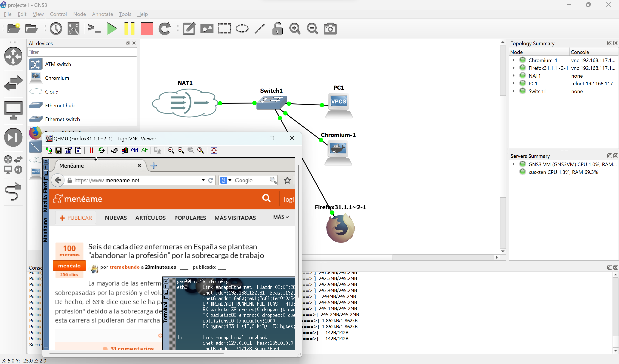Click the green Start all nodes button
This screenshot has width=619, height=364.
(x=112, y=29)
